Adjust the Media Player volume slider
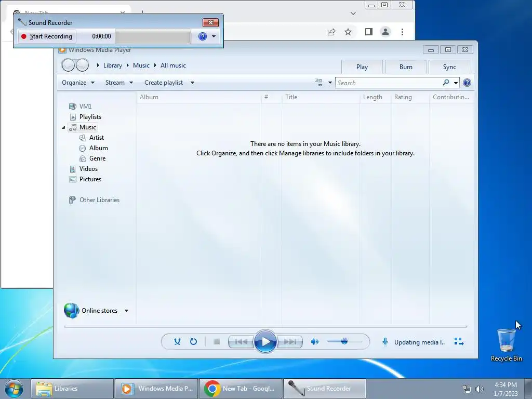Viewport: 532px width, 399px height. [x=344, y=341]
